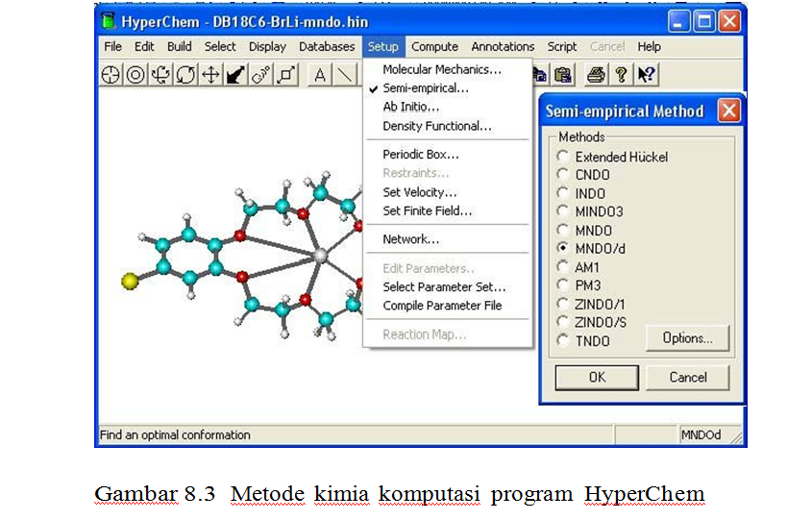Confirm with the OK button

[597, 378]
